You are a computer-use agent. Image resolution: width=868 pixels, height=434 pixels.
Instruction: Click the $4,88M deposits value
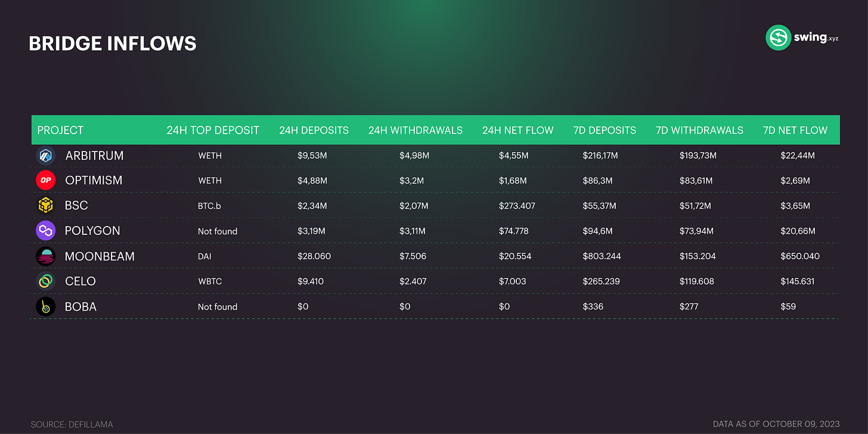312,181
